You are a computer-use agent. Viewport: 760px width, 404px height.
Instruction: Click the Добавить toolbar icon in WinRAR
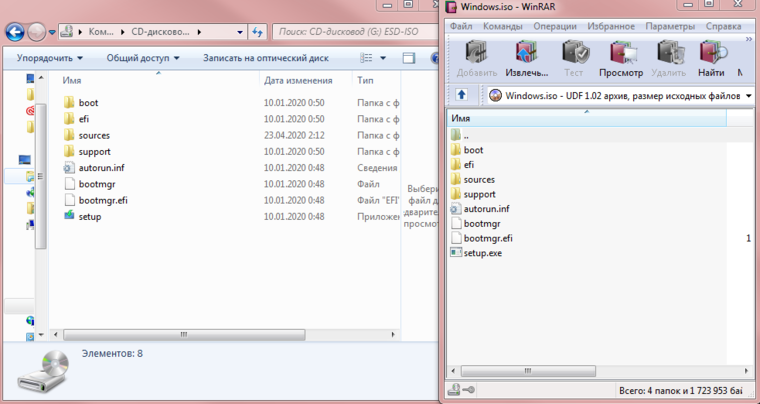477,59
